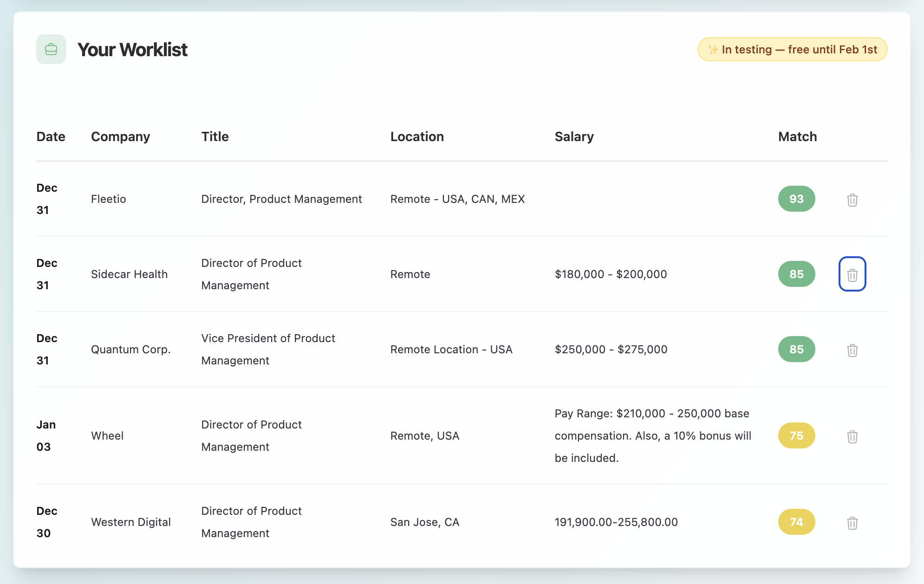The height and width of the screenshot is (584, 924).
Task: Click the 93 match score badge
Action: tap(796, 199)
